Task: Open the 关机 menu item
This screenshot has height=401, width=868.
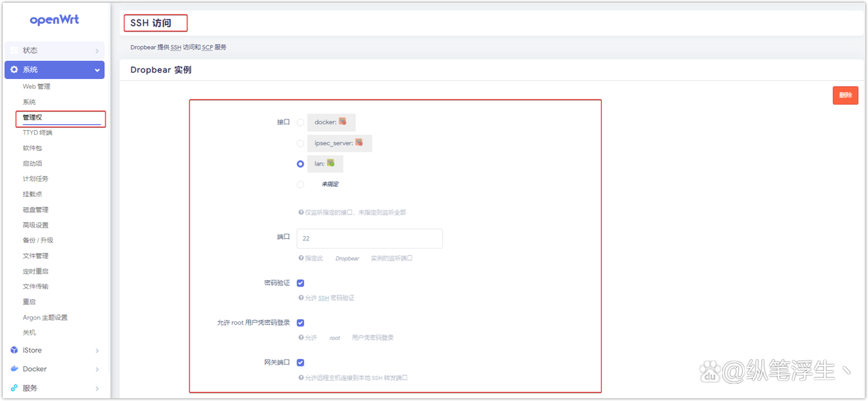Action: [29, 333]
